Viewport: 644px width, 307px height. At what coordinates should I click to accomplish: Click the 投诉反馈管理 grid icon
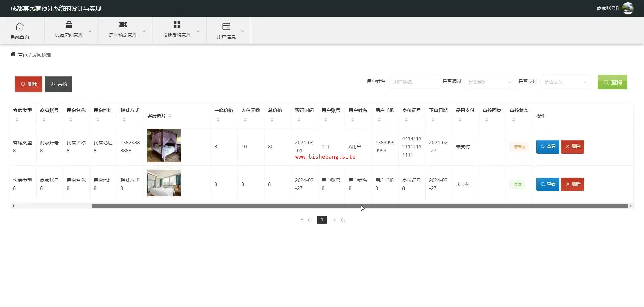click(x=177, y=24)
